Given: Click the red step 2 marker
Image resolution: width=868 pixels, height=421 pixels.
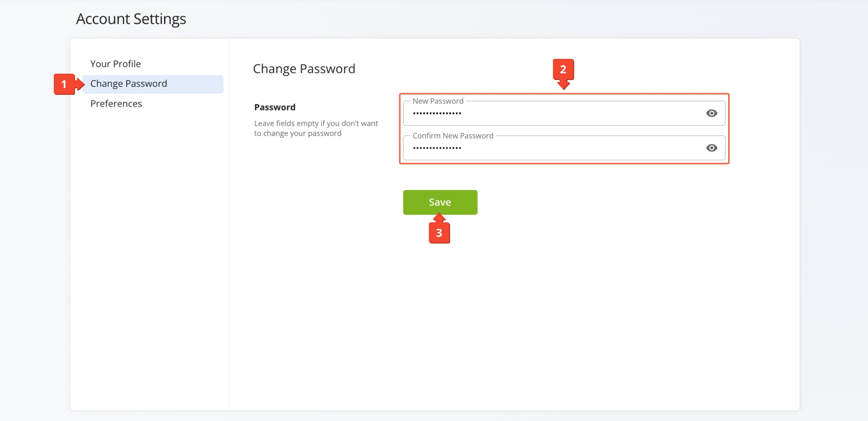Looking at the screenshot, I should (563, 69).
